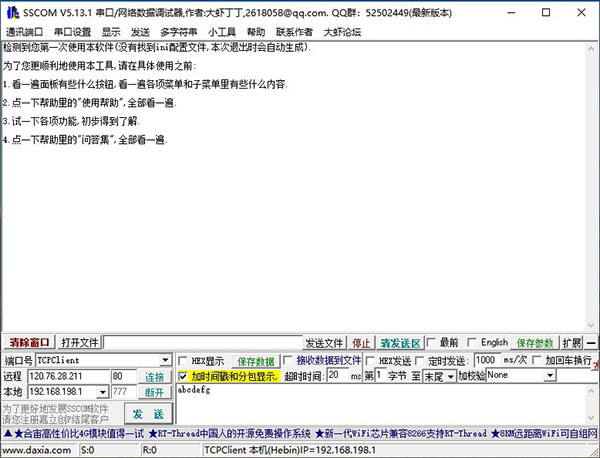Viewport: 600px width, 458px height.
Task: Click the SSCOM app icon in title bar
Action: click(x=10, y=14)
